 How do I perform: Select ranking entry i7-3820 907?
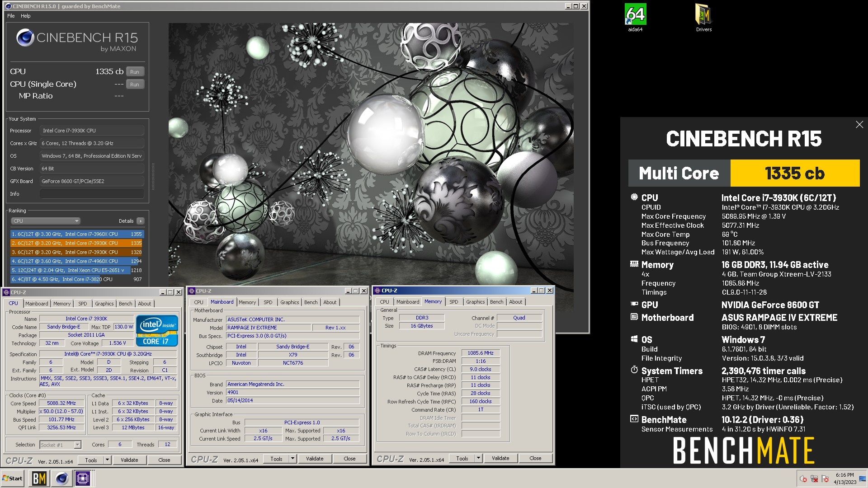click(76, 279)
